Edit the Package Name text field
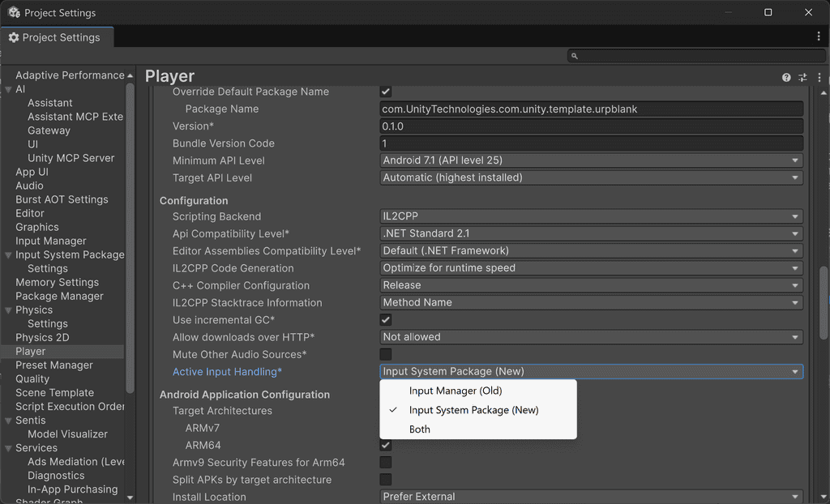830x504 pixels. pyautogui.click(x=591, y=109)
